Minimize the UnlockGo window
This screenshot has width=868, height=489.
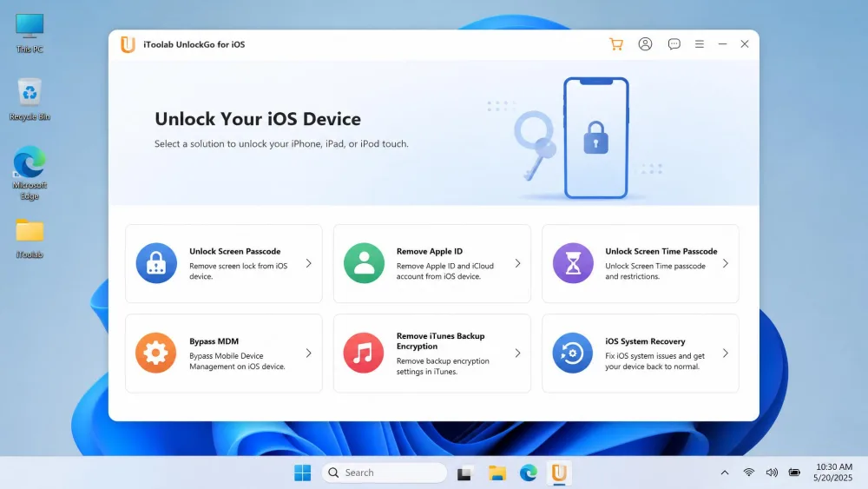722,44
